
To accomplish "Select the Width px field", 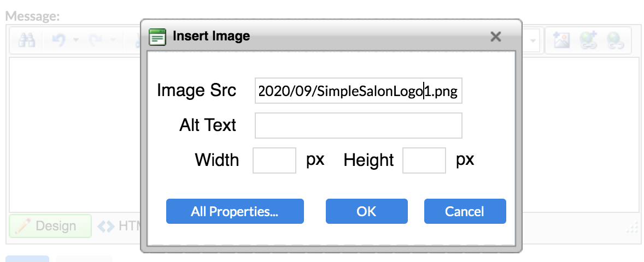I will [x=274, y=160].
